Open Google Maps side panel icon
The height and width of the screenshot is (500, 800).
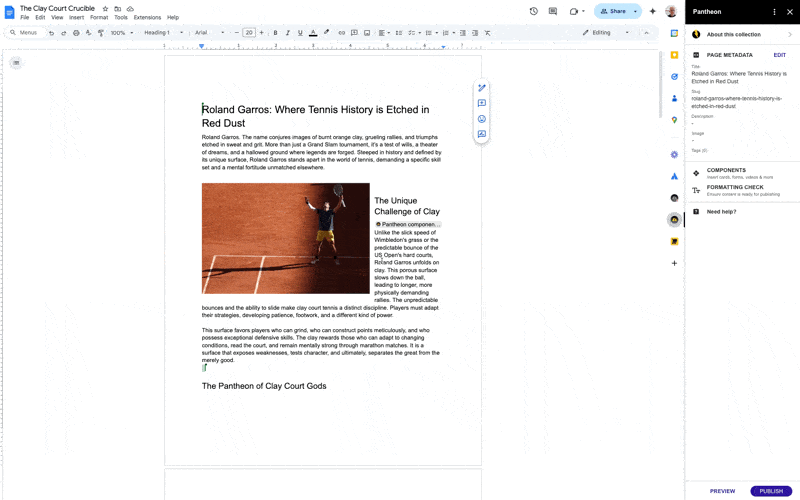pos(675,120)
